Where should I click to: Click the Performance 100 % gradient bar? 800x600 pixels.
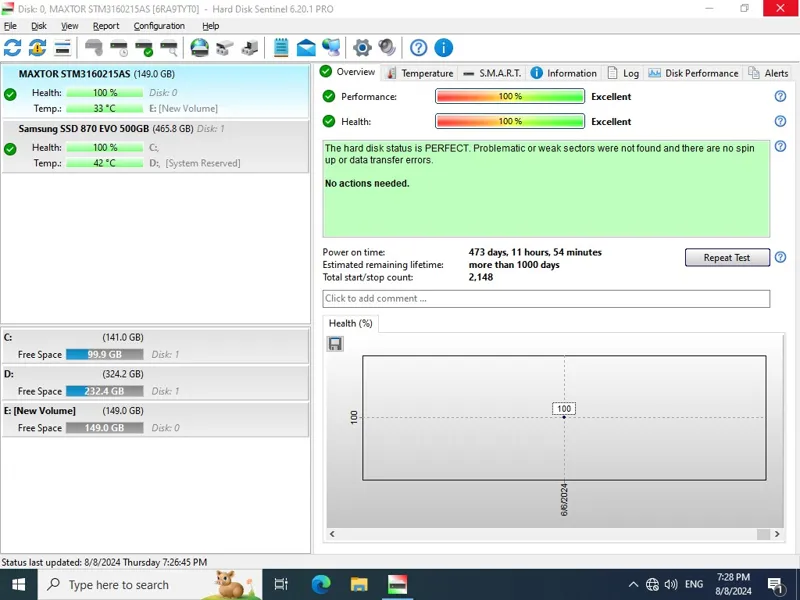[x=510, y=96]
